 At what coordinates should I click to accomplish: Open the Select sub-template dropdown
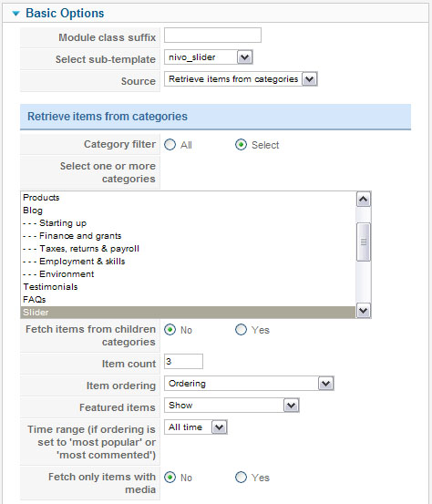[209, 57]
